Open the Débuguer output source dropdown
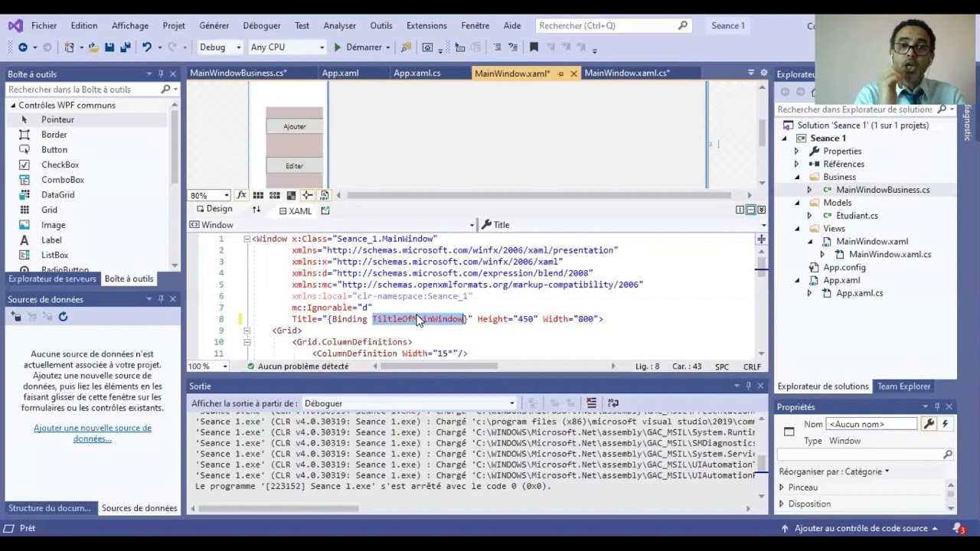This screenshot has width=980, height=551. tap(410, 403)
